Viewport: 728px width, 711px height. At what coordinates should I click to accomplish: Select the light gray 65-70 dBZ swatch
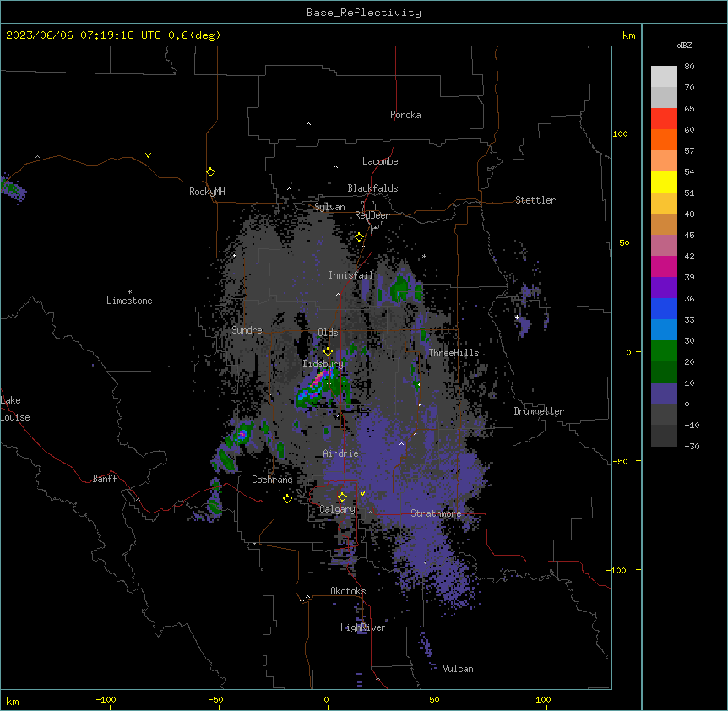(x=664, y=97)
